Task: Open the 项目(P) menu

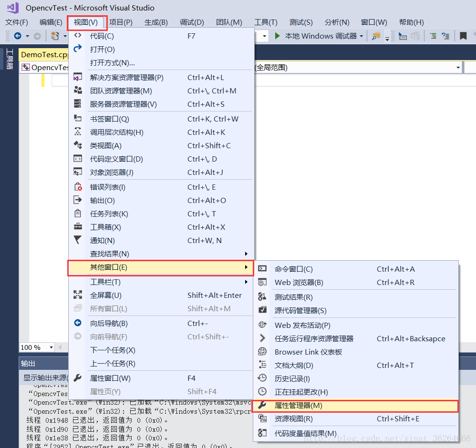Action: point(121,22)
